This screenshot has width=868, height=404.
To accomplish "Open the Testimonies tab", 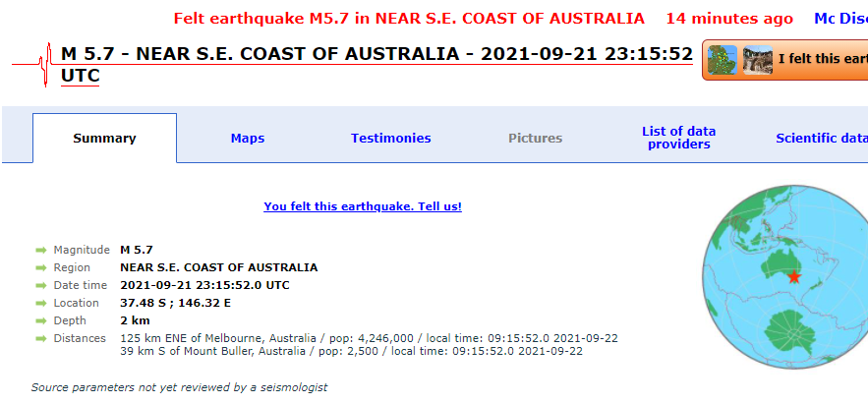I will (390, 139).
